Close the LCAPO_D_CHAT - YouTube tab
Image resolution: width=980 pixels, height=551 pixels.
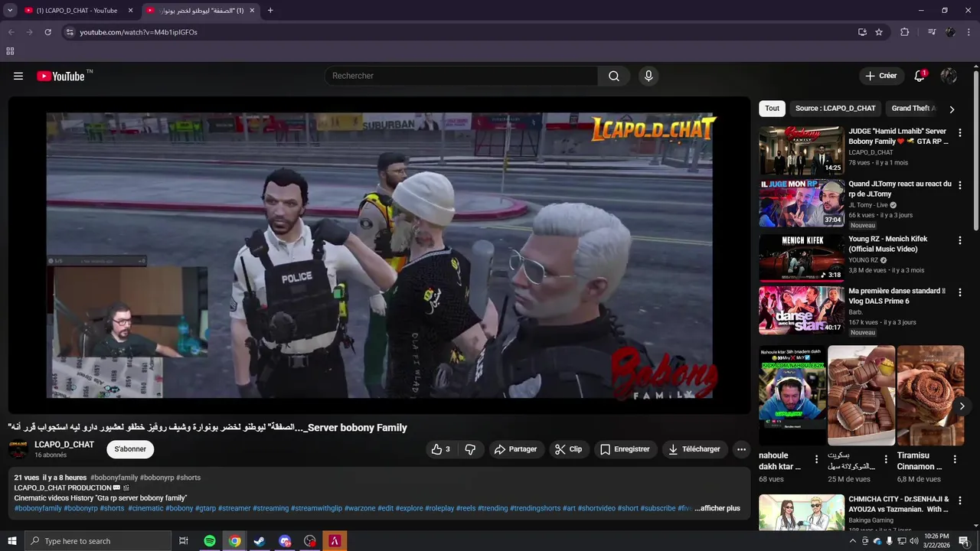coord(130,11)
